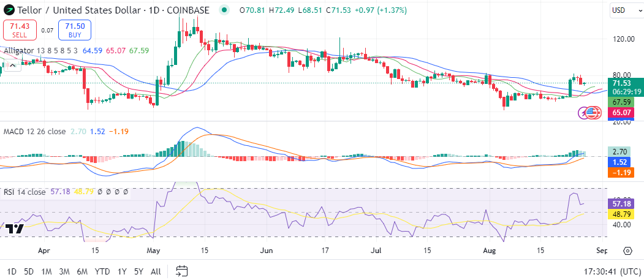The image size is (644, 280).
Task: Select the Alligator 13 8 5 8 5 3 indicator label
Action: tap(41, 51)
